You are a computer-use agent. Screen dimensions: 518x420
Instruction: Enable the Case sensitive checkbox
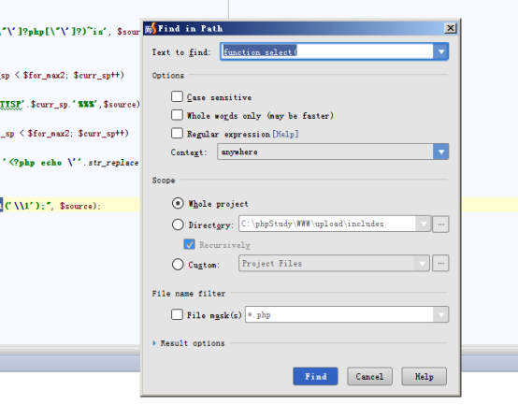[x=177, y=96]
